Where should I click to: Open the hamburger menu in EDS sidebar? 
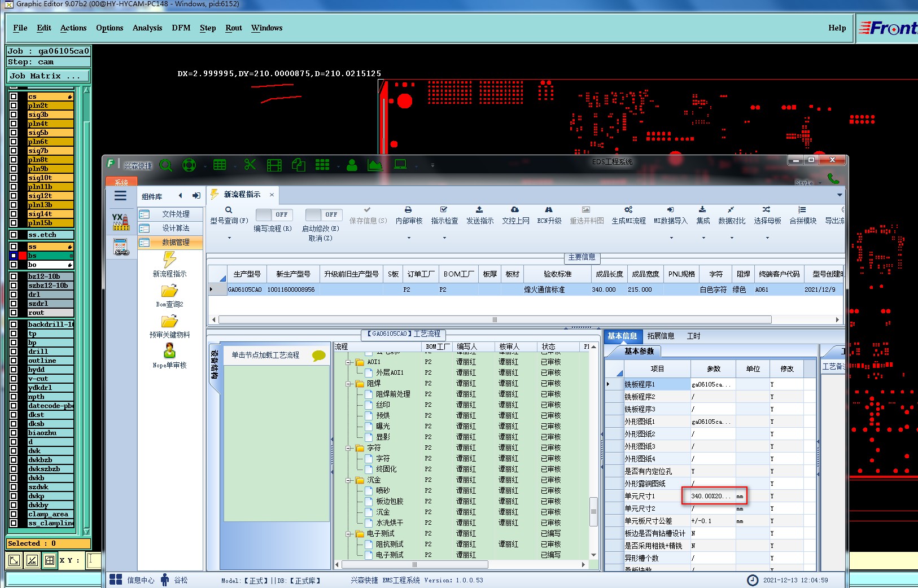coord(120,196)
